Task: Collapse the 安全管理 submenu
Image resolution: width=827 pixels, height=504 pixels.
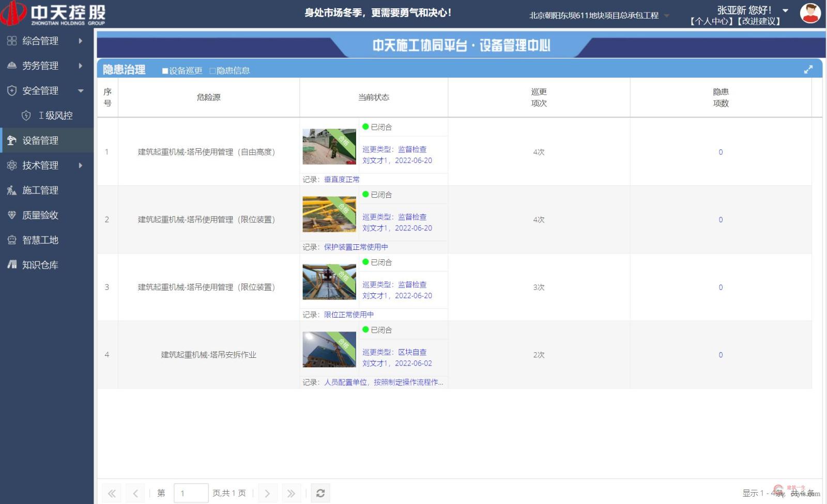Action: click(81, 90)
